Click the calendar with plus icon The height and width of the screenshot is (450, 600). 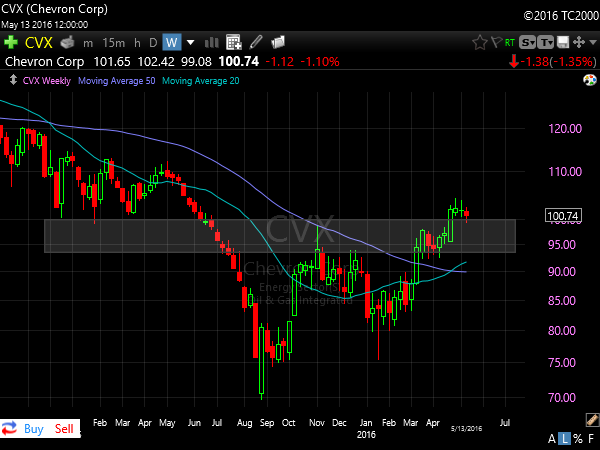click(233, 42)
